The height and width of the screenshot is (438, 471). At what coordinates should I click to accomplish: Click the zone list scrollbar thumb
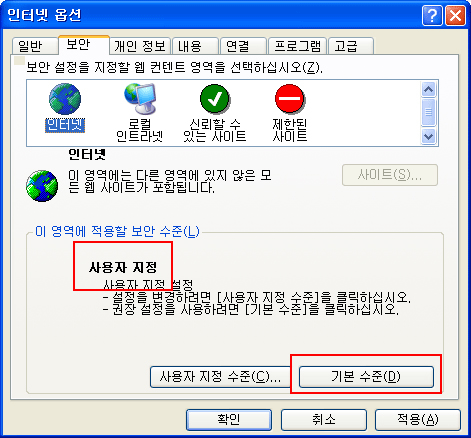point(428,112)
